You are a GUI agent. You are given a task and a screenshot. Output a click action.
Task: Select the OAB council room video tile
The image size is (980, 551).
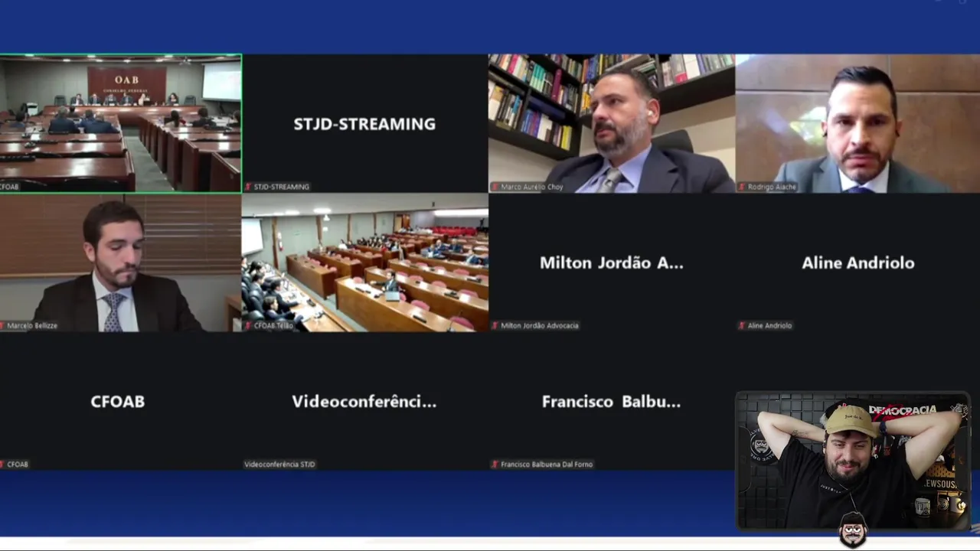(121, 123)
